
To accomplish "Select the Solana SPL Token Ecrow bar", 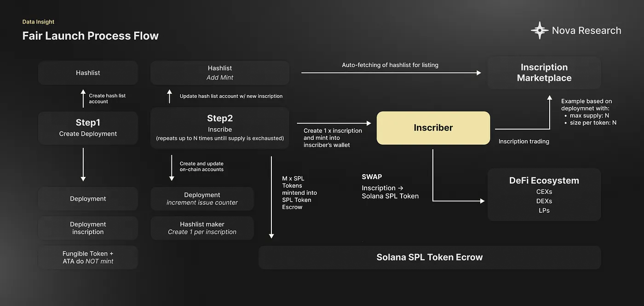I will coord(430,257).
